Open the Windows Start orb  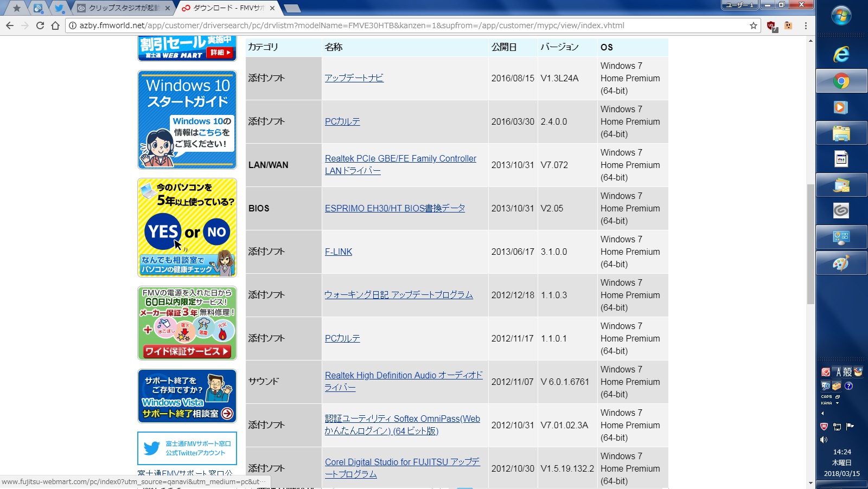tap(841, 16)
